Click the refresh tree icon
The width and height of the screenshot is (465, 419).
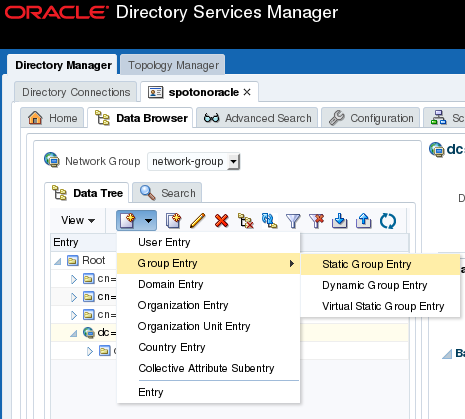point(388,221)
